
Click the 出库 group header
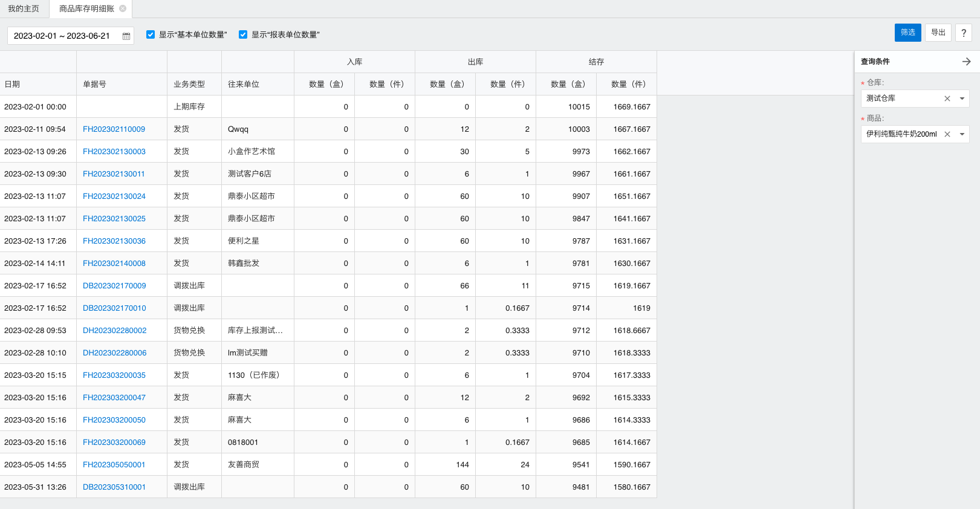click(476, 62)
